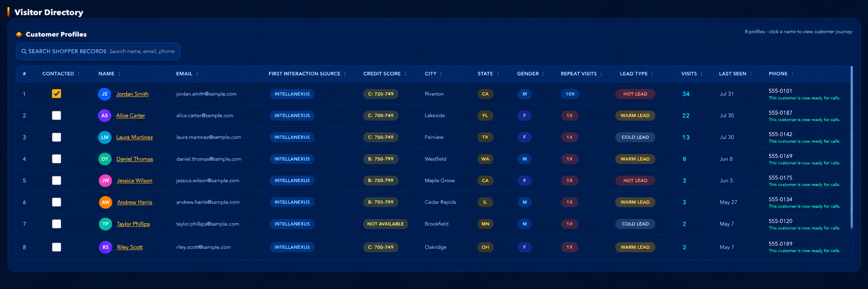Click the NOT AVAILABLE credit score badge

(x=385, y=224)
